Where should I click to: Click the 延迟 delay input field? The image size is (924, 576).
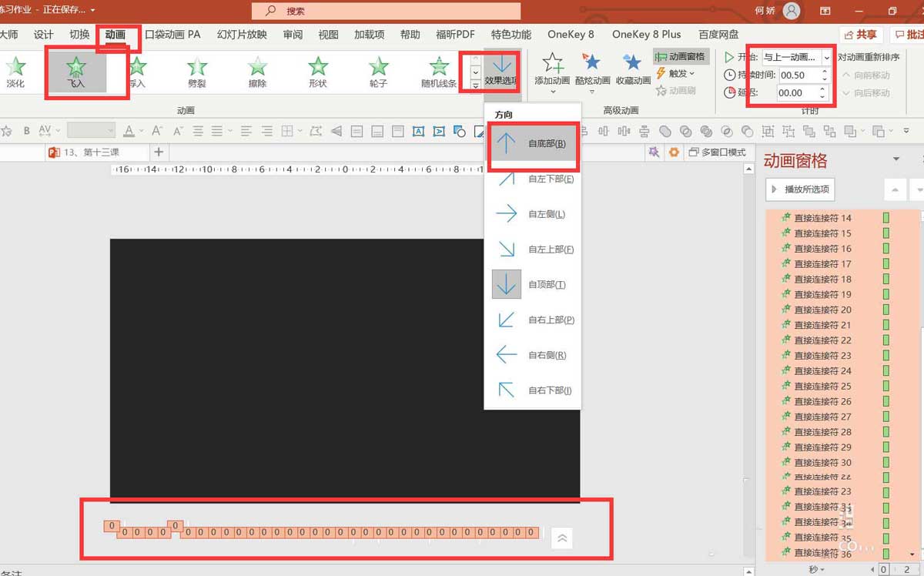(796, 92)
